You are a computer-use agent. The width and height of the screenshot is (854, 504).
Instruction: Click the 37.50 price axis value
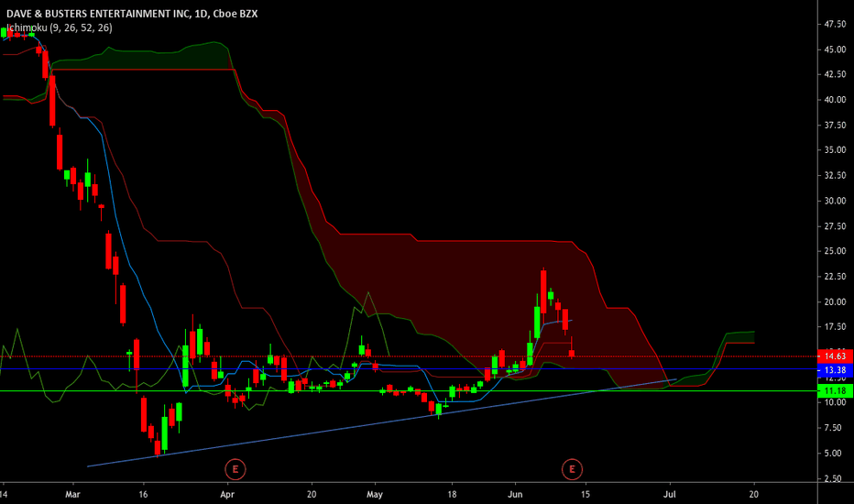point(835,126)
